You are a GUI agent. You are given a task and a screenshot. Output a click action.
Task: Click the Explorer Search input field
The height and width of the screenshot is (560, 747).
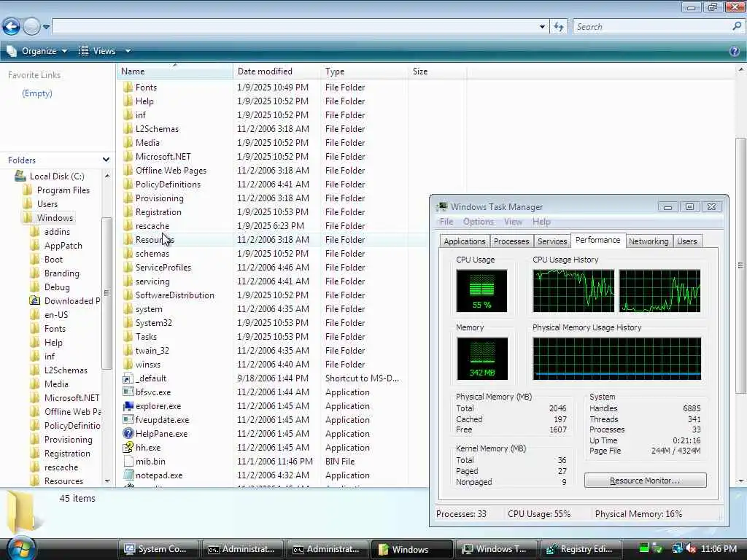click(653, 27)
